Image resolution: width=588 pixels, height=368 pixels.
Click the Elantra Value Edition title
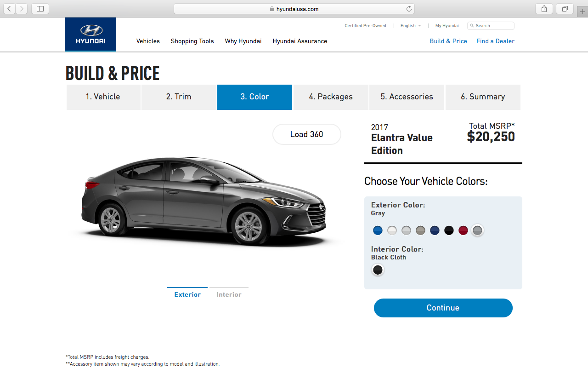[402, 144]
